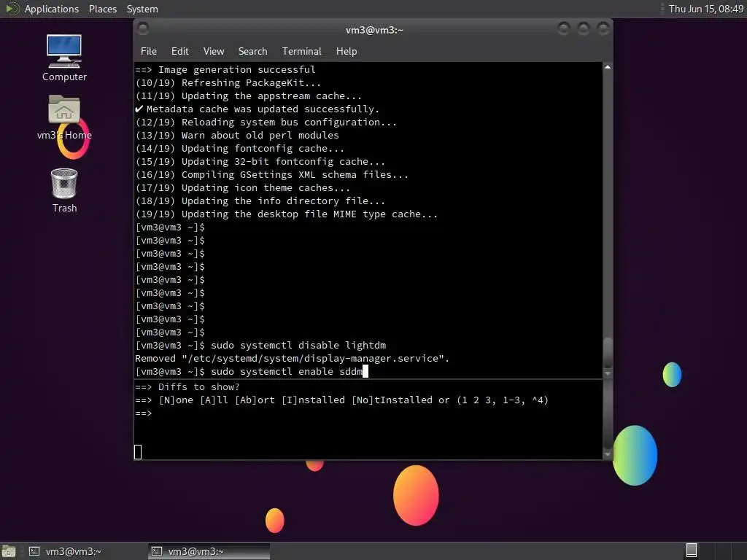Click the 'Metadata cache was updated successfully.' line
Screen dimensions: 747x560
258,109
